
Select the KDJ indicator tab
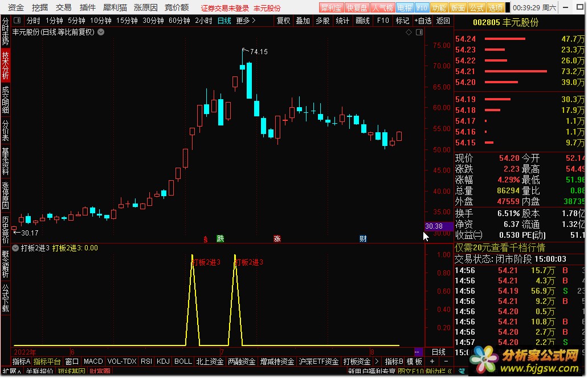click(163, 361)
